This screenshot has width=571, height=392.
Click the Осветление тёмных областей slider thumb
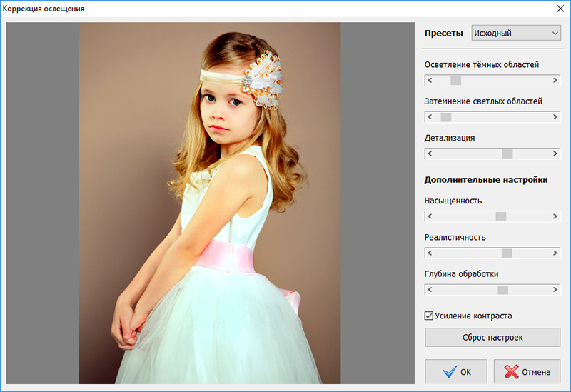click(456, 80)
